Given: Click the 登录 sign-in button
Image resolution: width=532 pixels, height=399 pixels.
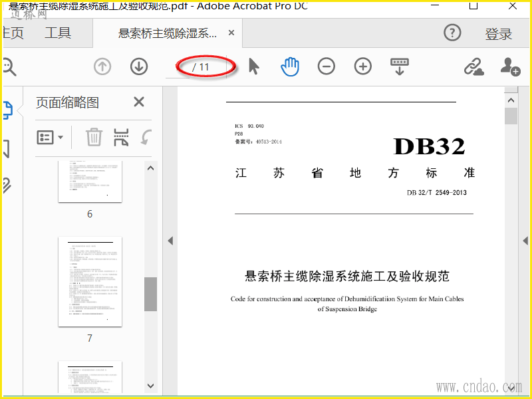Looking at the screenshot, I should [498, 34].
